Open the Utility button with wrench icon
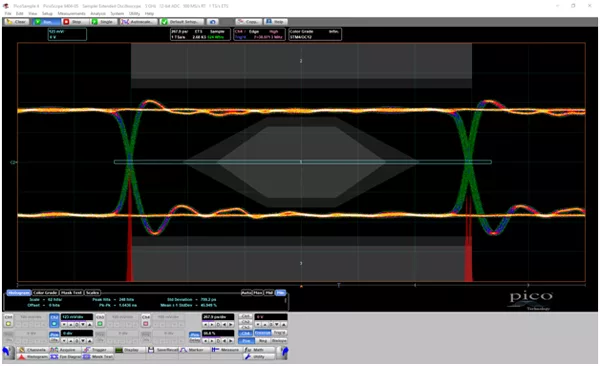The height and width of the screenshot is (366, 600). (259, 356)
